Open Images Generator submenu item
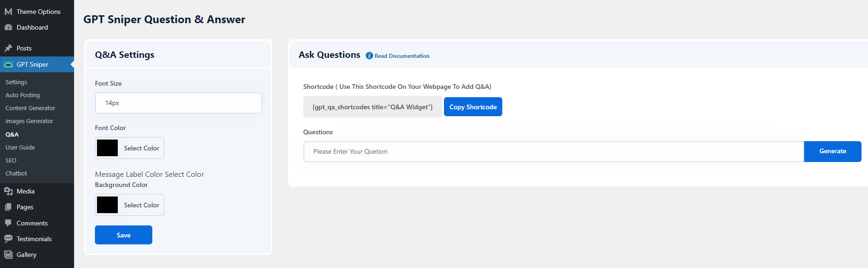Viewport: 868px width, 268px height. pos(29,121)
